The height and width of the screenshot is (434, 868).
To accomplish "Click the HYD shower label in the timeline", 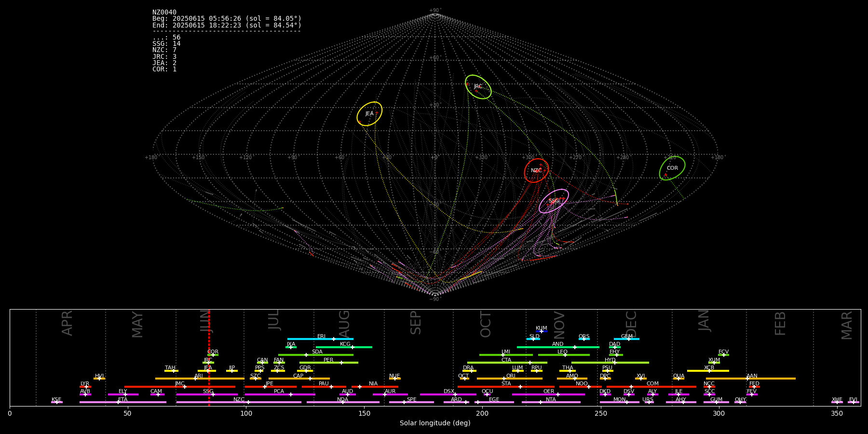I will pos(610,360).
